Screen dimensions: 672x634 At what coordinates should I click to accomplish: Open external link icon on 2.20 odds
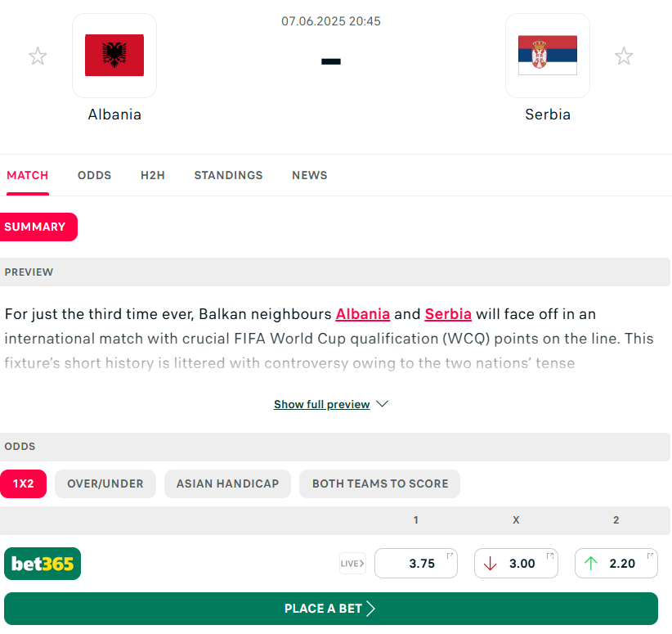[650, 555]
